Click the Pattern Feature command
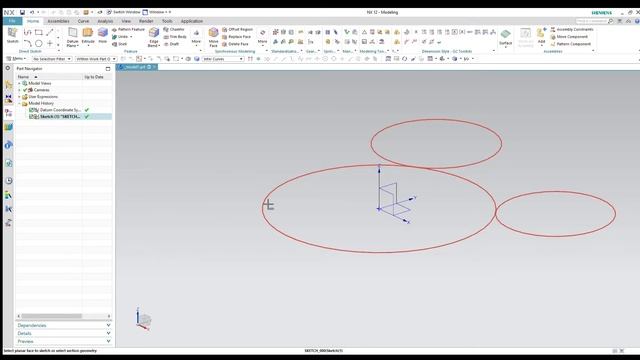Viewport: 640px width, 360px height. pyautogui.click(x=128, y=29)
